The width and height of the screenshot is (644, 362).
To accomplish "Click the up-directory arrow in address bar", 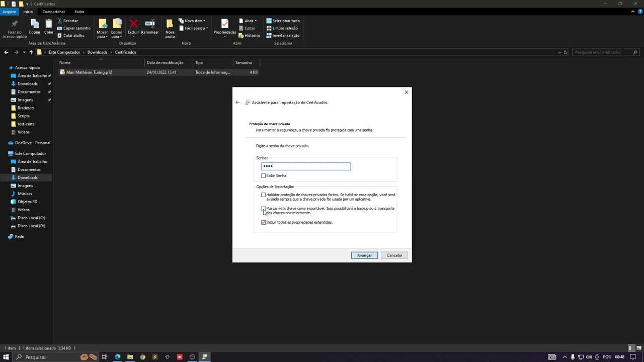I will (31, 52).
